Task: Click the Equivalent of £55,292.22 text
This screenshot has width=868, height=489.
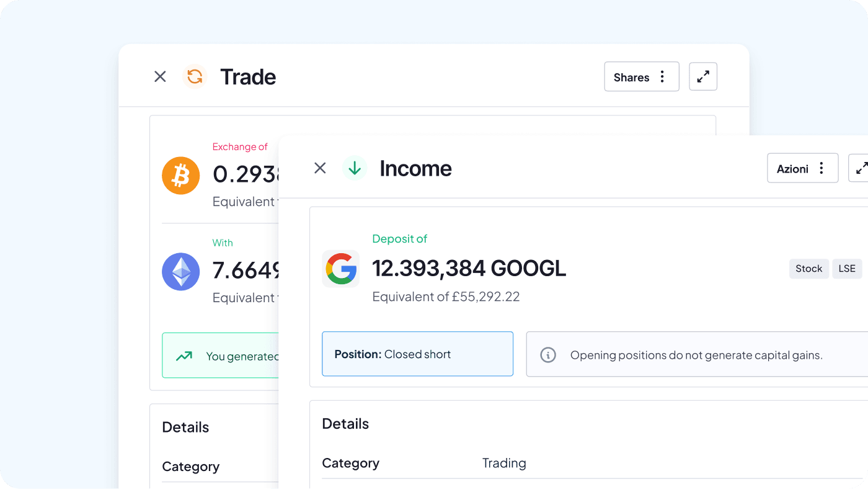Action: coord(446,297)
